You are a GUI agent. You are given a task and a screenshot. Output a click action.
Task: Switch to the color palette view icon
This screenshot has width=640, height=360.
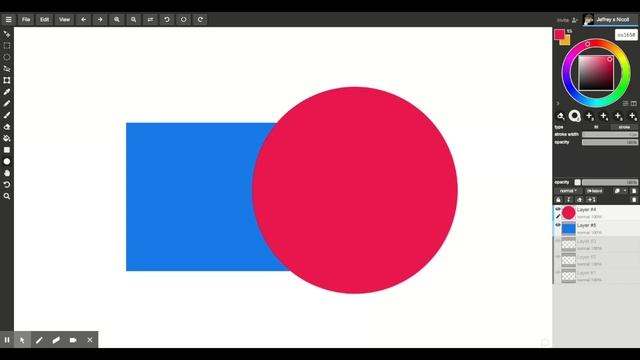[633, 104]
